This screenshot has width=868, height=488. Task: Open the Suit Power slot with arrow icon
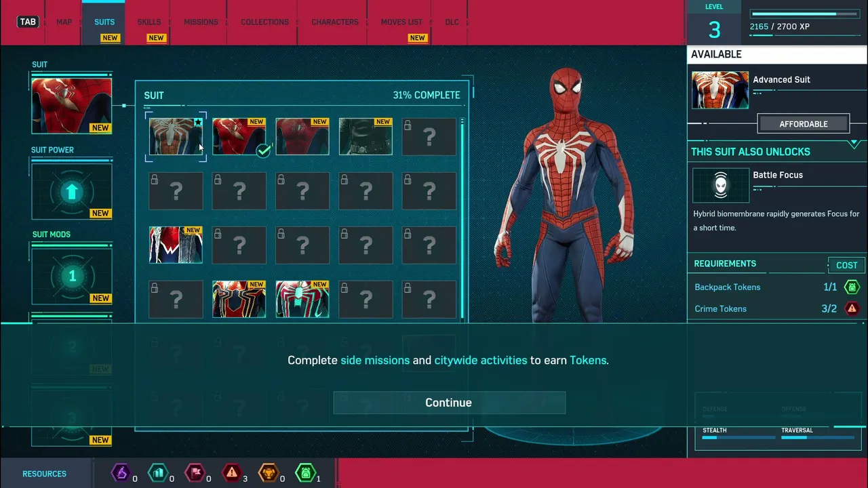point(71,192)
